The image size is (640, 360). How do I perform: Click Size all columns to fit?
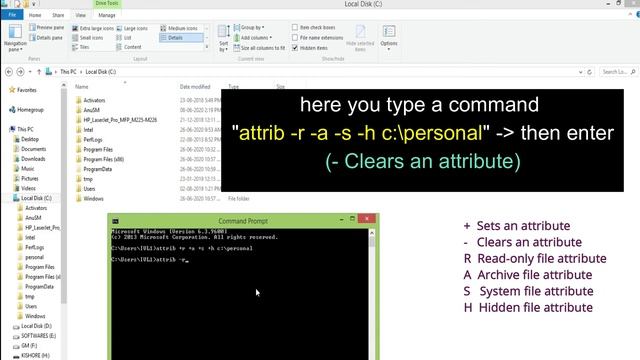tap(259, 48)
